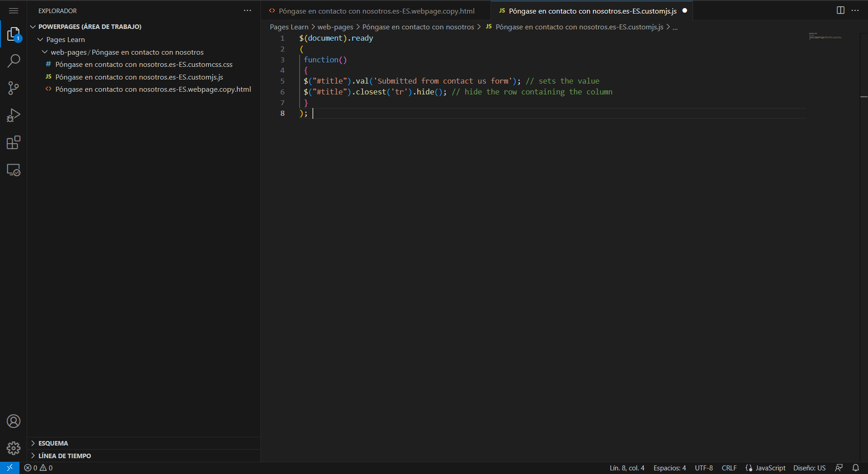The image size is (868, 474).
Task: Change CRLF line ending setting
Action: (x=729, y=468)
